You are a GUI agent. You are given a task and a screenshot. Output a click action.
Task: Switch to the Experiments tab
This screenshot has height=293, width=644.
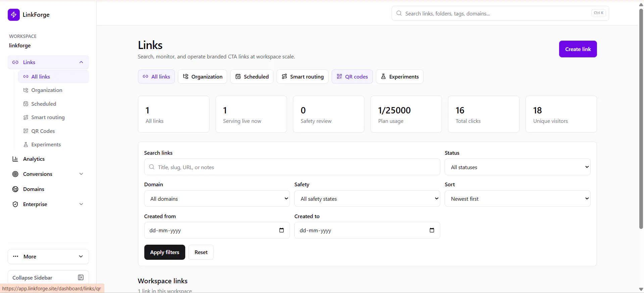click(x=399, y=77)
